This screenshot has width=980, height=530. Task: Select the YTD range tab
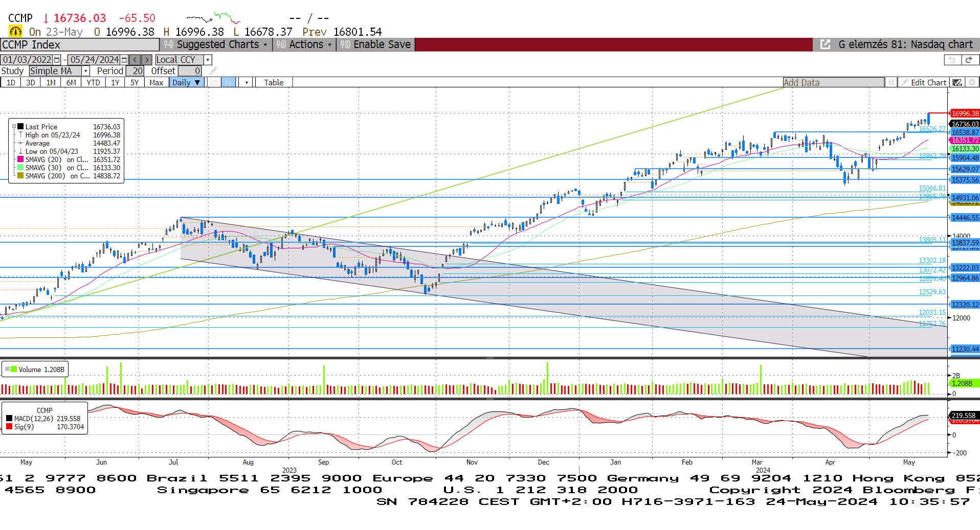pyautogui.click(x=93, y=82)
